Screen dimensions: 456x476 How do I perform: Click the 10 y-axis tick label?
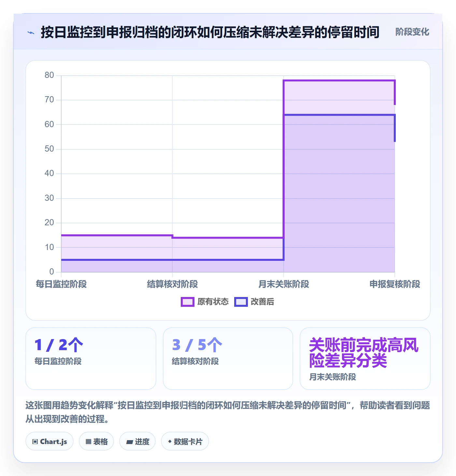(x=49, y=247)
